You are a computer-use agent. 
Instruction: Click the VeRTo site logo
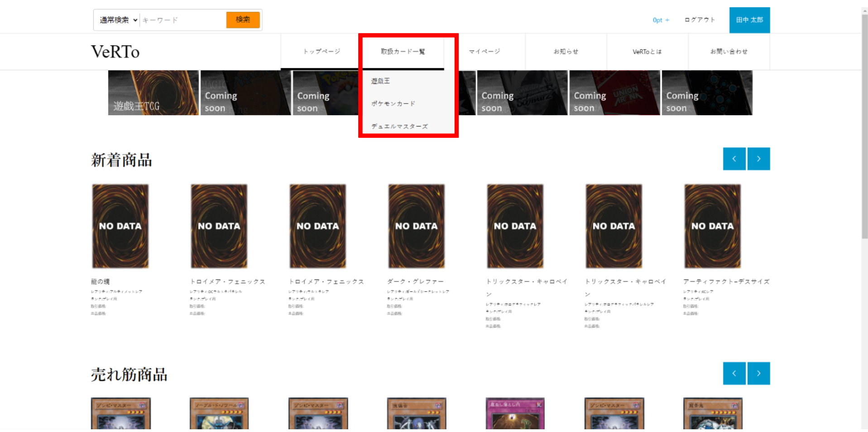coord(115,52)
